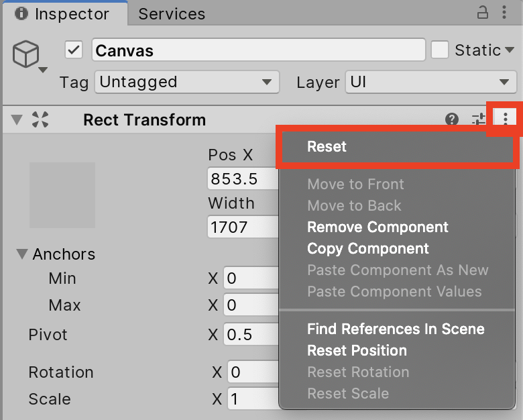Image resolution: width=523 pixels, height=420 pixels.
Task: Open the Tag dropdown showing Untagged
Action: (186, 83)
